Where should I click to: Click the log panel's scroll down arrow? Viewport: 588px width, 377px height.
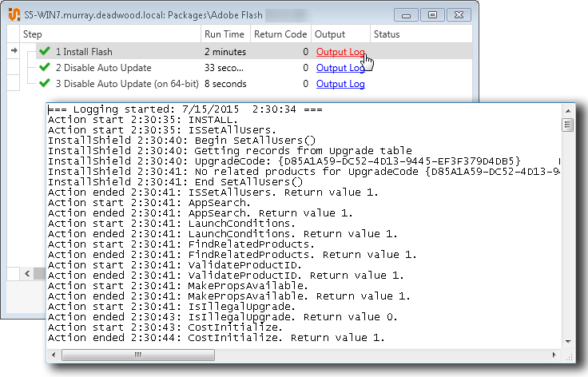coord(567,341)
